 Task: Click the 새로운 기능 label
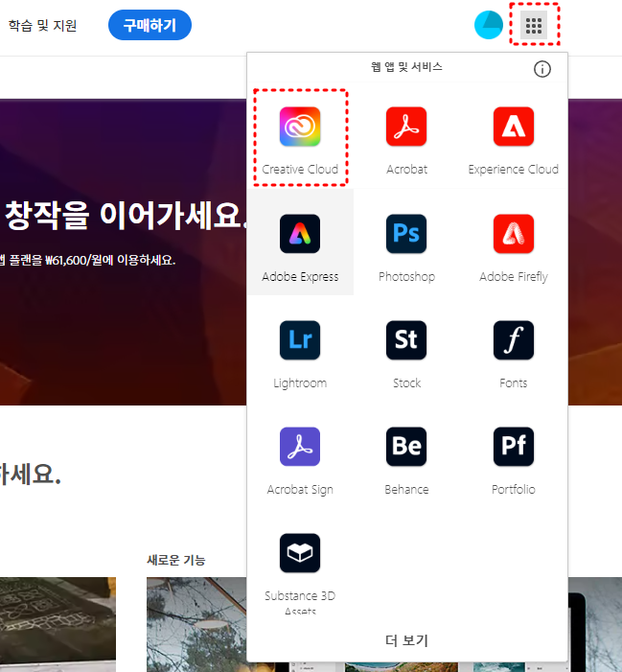(176, 560)
